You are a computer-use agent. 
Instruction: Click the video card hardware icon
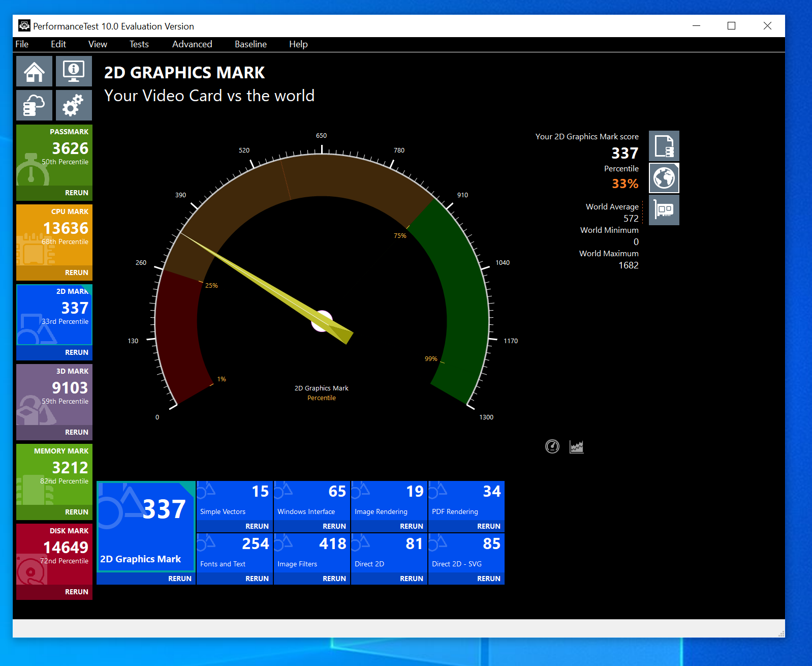click(664, 210)
